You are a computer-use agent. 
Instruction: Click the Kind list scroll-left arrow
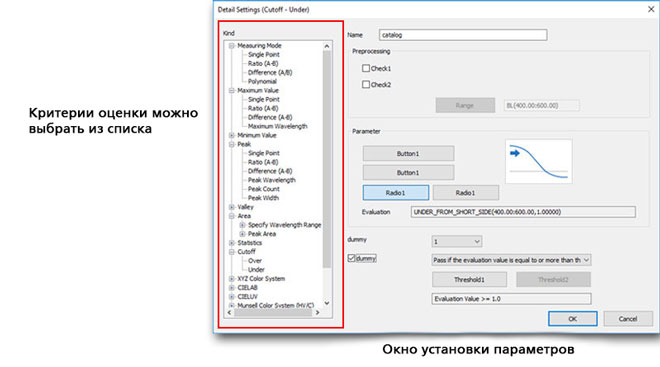click(x=229, y=313)
